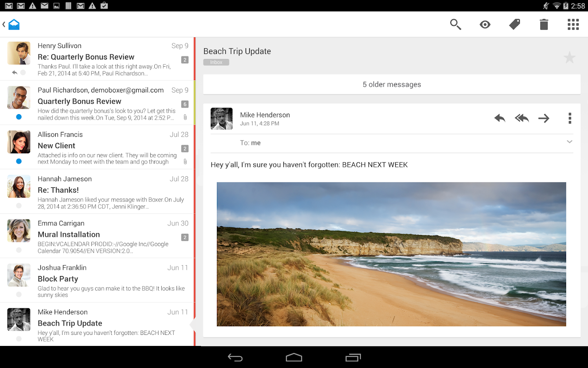Expand the recipient details chevron next to 'me'

pos(569,142)
